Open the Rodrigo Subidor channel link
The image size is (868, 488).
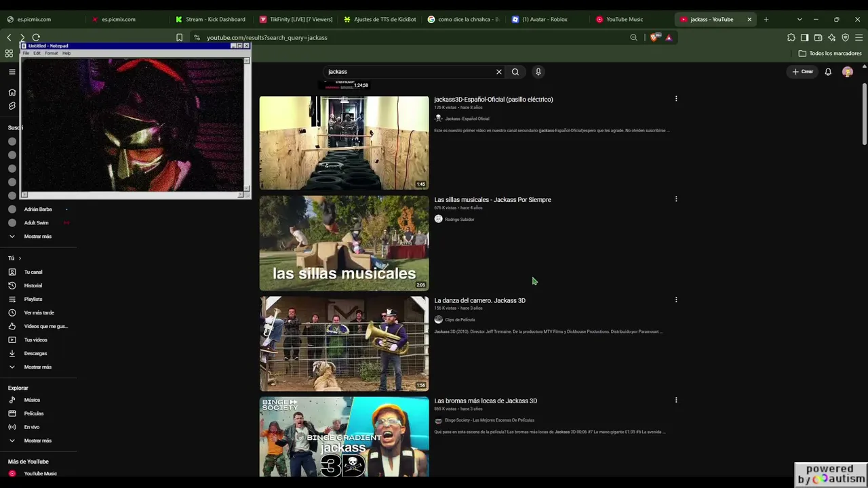460,220
